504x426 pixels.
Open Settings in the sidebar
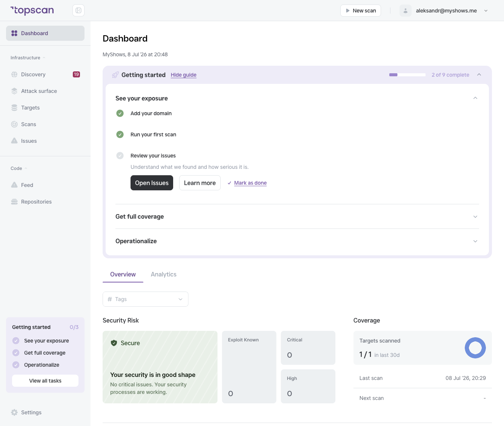45,412
